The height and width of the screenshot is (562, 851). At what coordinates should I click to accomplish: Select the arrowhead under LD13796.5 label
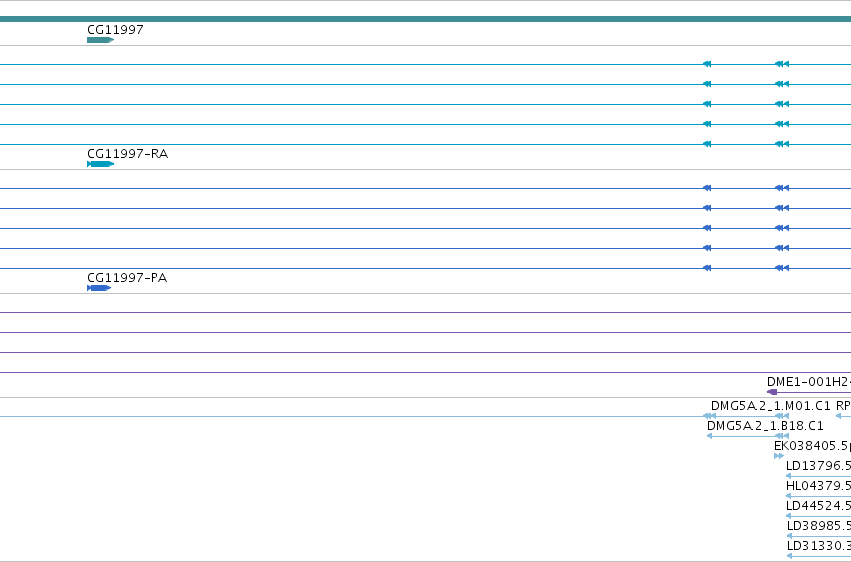[789, 476]
